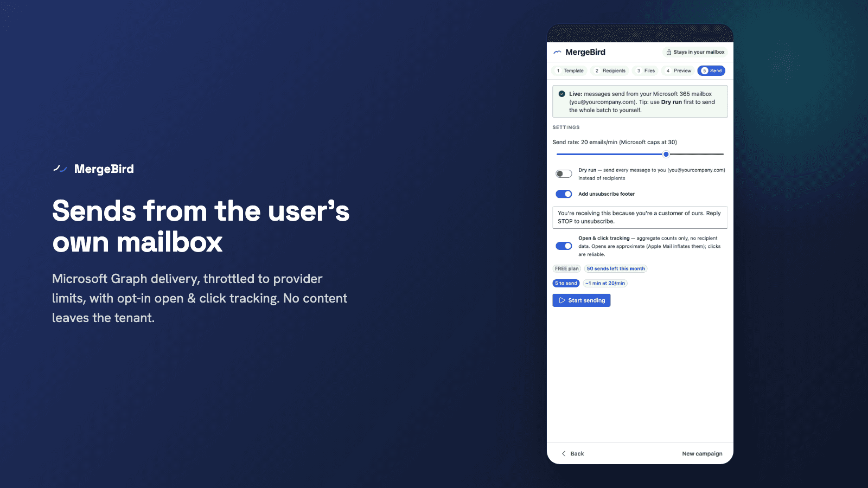868x488 pixels.
Task: Start a New campaign
Action: (702, 453)
